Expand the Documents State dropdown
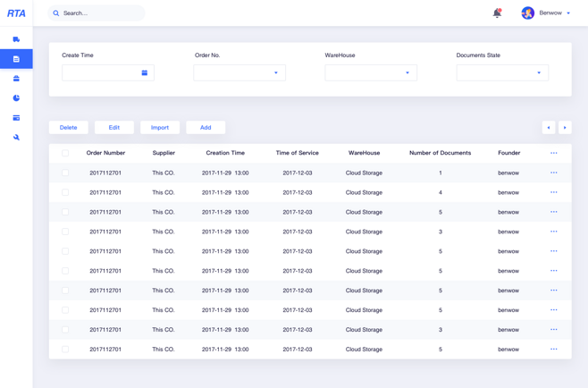588x388 pixels. click(x=502, y=72)
